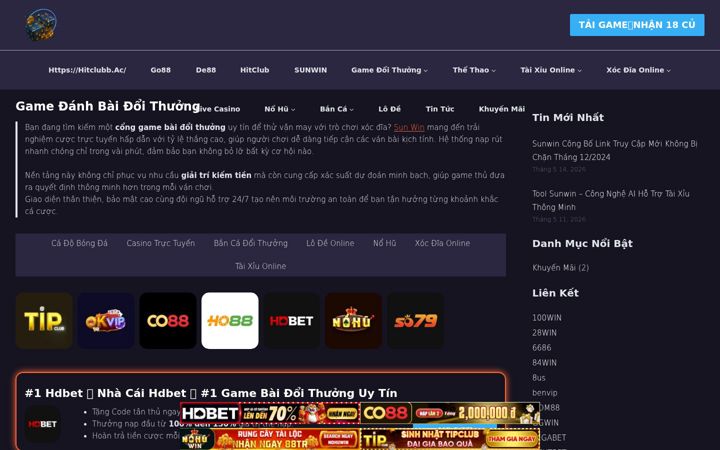Open the Live Casino menu item

click(219, 109)
